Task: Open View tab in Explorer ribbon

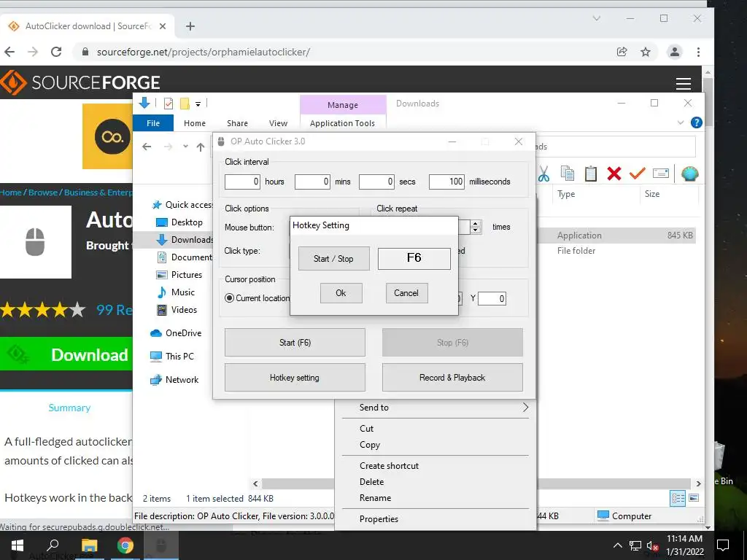Action: point(278,122)
